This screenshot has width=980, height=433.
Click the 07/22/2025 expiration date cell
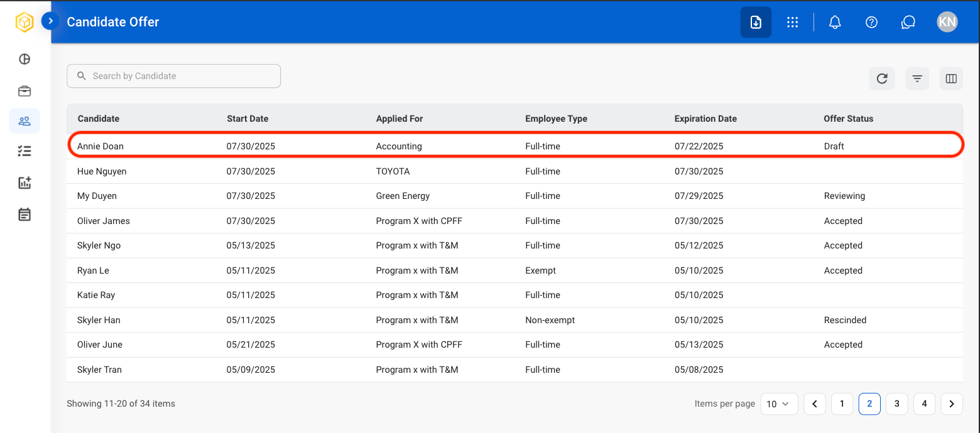pos(699,146)
